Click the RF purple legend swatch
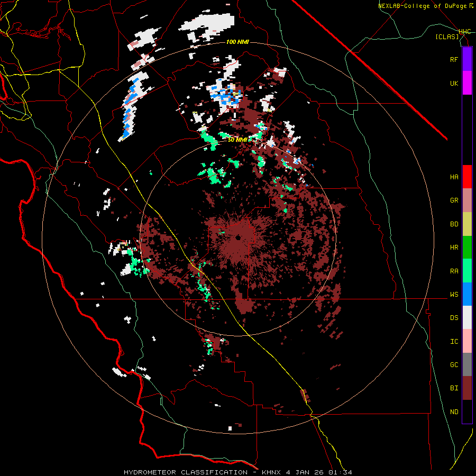 (467, 59)
